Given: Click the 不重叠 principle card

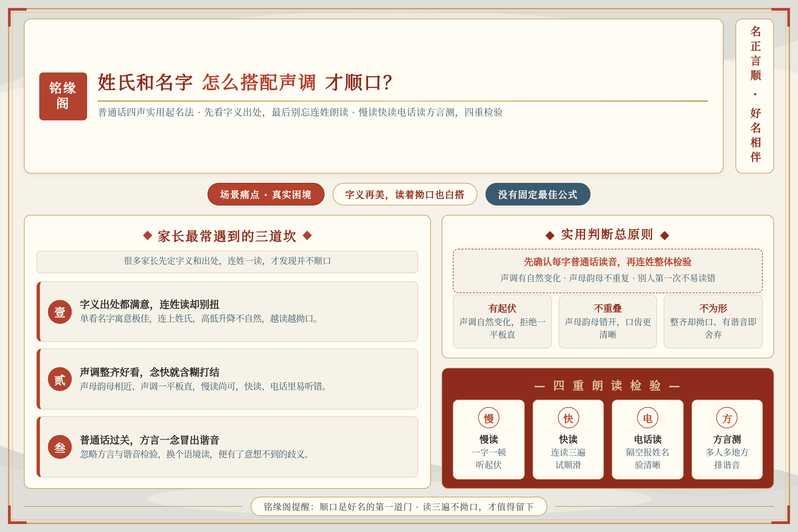Looking at the screenshot, I should pyautogui.click(x=608, y=321).
